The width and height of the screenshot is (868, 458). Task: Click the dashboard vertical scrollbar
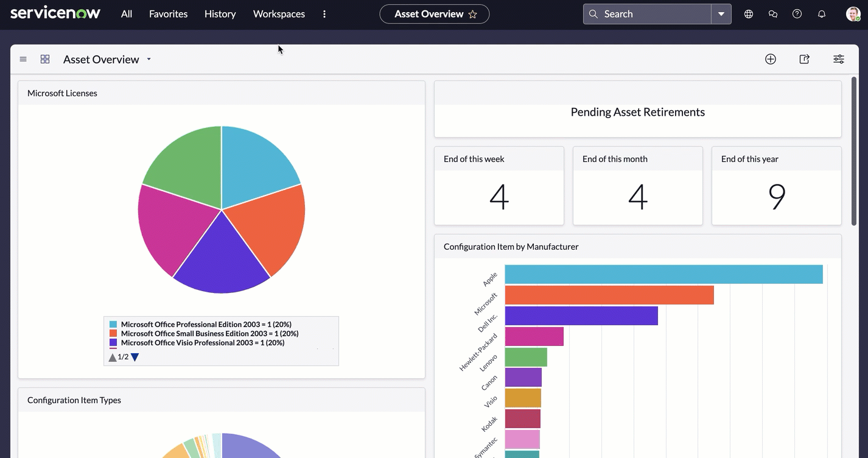pos(854,151)
